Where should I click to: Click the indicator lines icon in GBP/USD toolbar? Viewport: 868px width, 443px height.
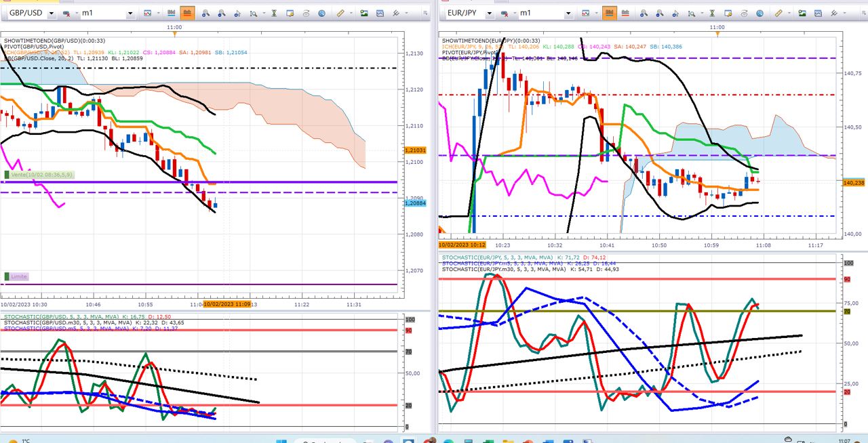pyautogui.click(x=396, y=13)
